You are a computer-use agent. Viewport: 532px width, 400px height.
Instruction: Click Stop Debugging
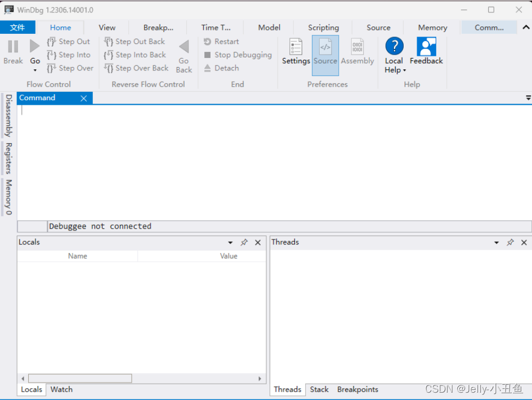click(238, 55)
